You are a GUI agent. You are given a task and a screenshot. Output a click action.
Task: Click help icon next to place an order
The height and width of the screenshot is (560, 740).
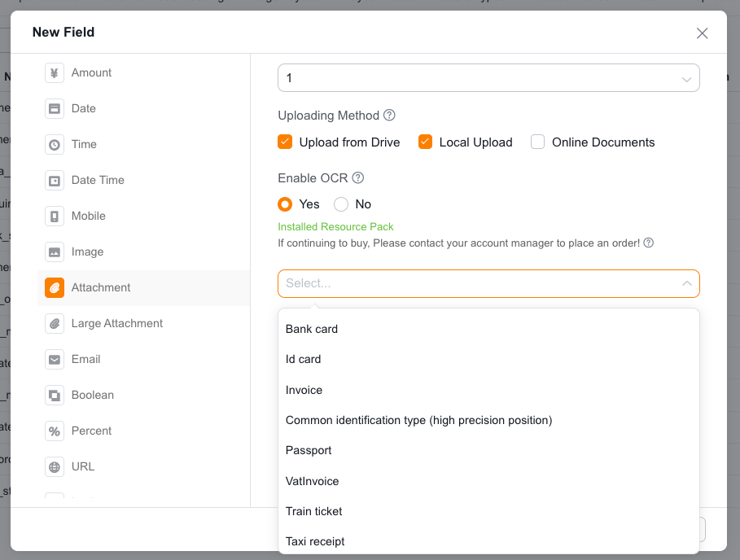[649, 243]
